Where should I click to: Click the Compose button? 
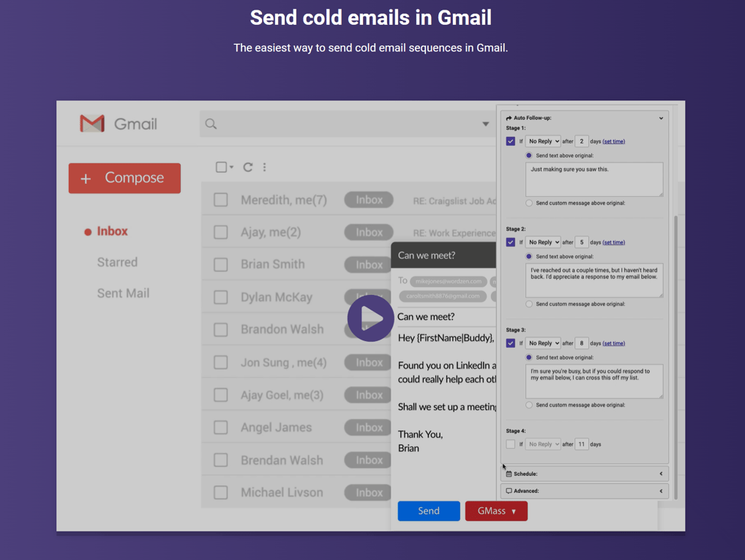pos(124,179)
